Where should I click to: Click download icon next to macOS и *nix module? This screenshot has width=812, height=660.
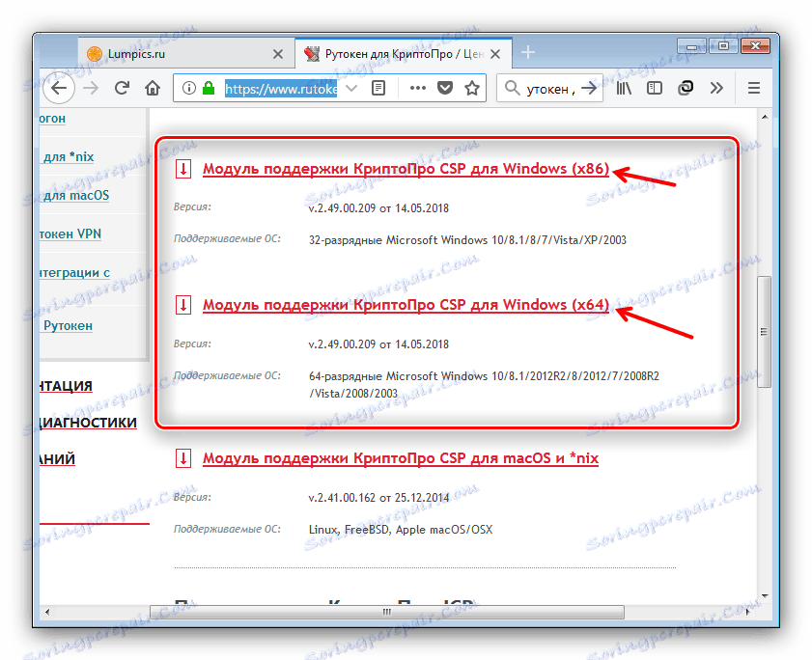click(x=183, y=458)
